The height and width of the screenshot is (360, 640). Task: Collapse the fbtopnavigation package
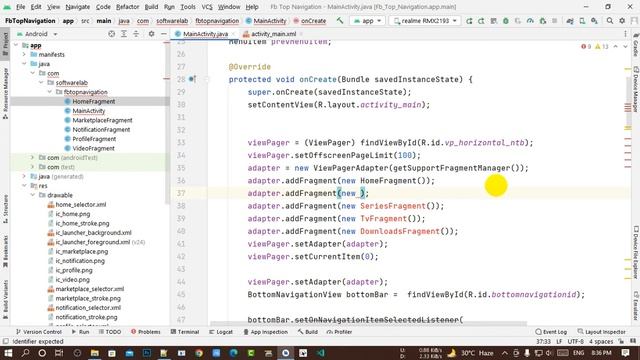coord(49,92)
